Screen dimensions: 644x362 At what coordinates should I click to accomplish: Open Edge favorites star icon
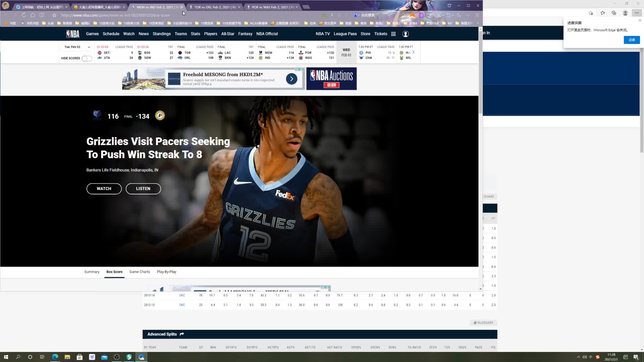tap(603, 13)
